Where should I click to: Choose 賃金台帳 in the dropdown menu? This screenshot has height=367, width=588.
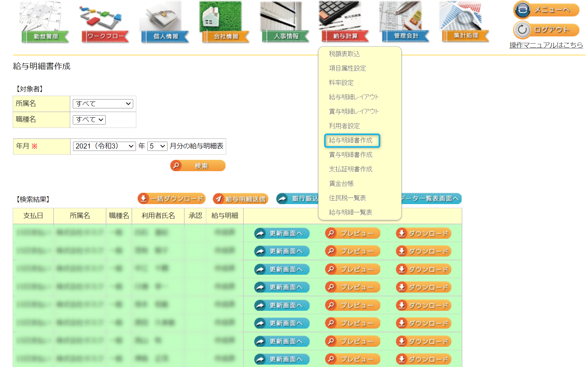point(341,183)
